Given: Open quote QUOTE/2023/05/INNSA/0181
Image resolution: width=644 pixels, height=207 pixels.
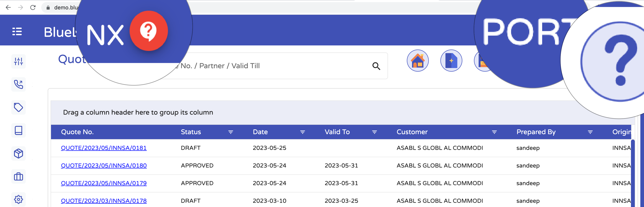Looking at the screenshot, I should click(104, 148).
